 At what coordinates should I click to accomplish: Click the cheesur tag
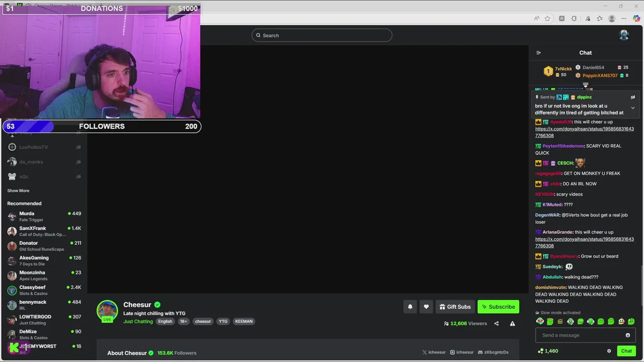tap(203, 321)
